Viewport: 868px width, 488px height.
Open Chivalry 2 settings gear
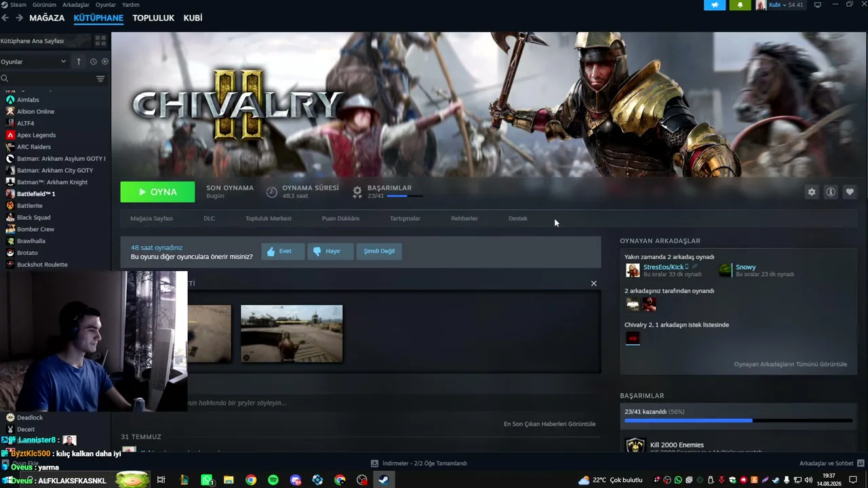coord(811,192)
